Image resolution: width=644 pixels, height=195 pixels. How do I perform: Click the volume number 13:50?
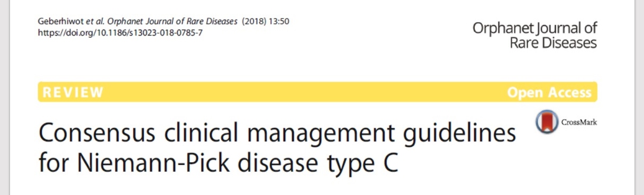(278, 21)
